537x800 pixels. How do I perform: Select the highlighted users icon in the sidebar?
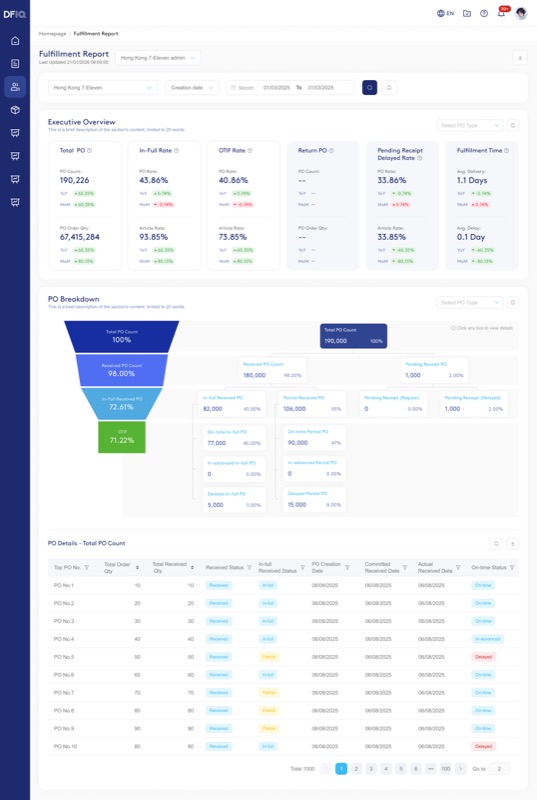15,87
